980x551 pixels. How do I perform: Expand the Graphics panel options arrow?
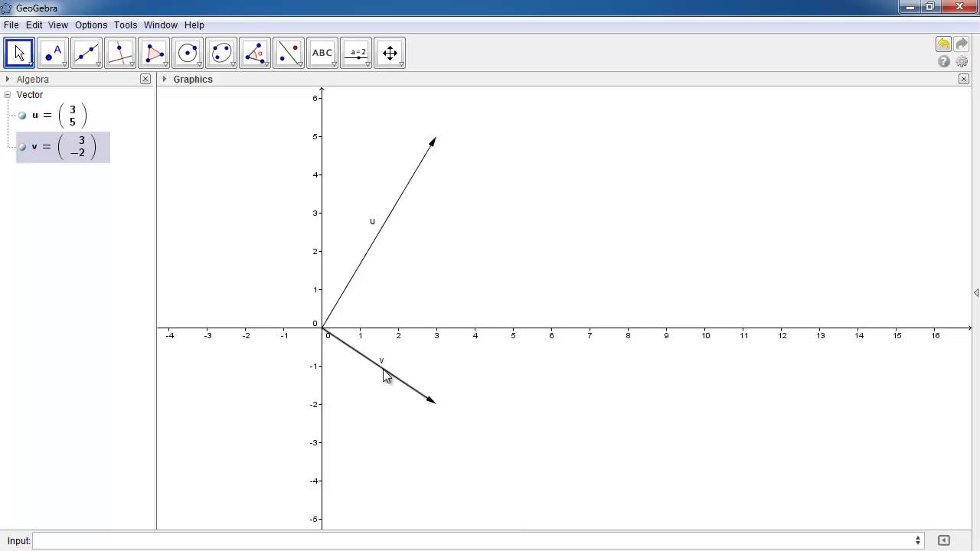165,79
